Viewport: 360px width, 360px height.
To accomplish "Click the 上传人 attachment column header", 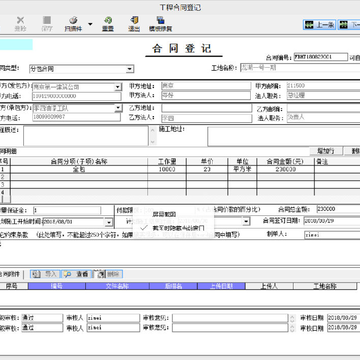I will (269, 286).
